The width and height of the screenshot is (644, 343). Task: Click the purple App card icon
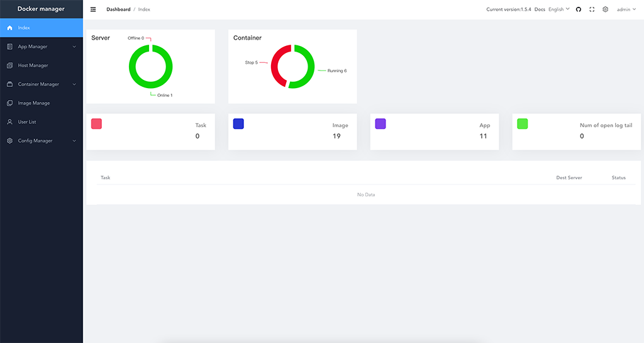(x=380, y=123)
